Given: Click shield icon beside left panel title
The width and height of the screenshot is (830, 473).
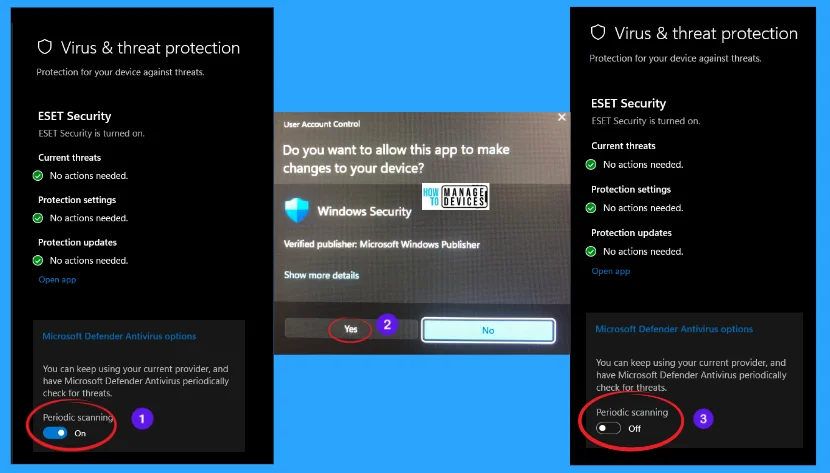Looking at the screenshot, I should tap(45, 47).
